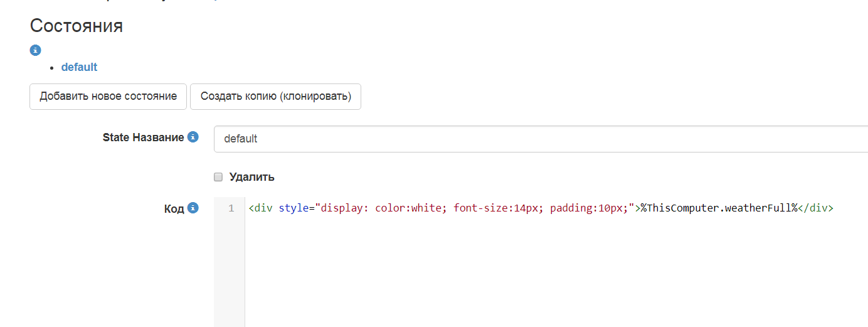The width and height of the screenshot is (868, 327).
Task: Click line number 1 in code gutter
Action: coord(231,208)
